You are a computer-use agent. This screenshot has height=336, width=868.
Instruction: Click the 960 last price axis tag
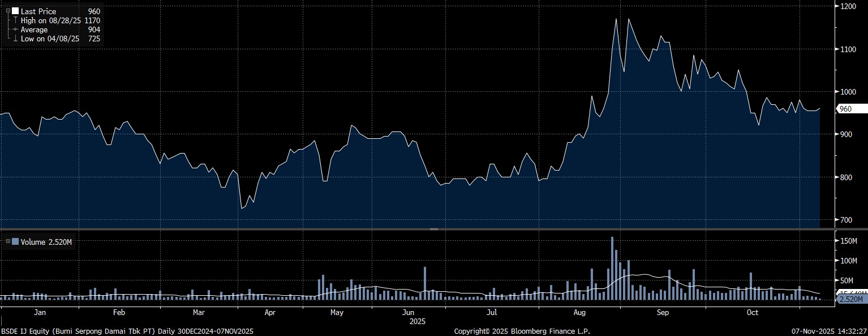pos(851,109)
